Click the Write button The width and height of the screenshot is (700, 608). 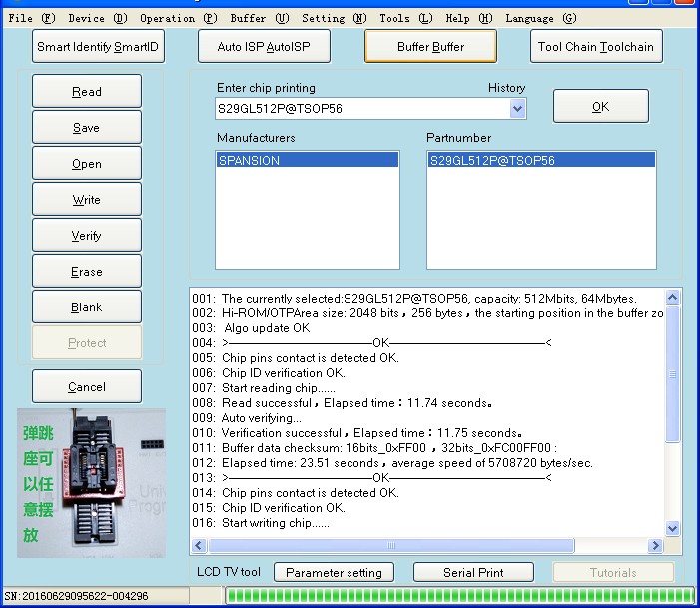click(x=87, y=199)
